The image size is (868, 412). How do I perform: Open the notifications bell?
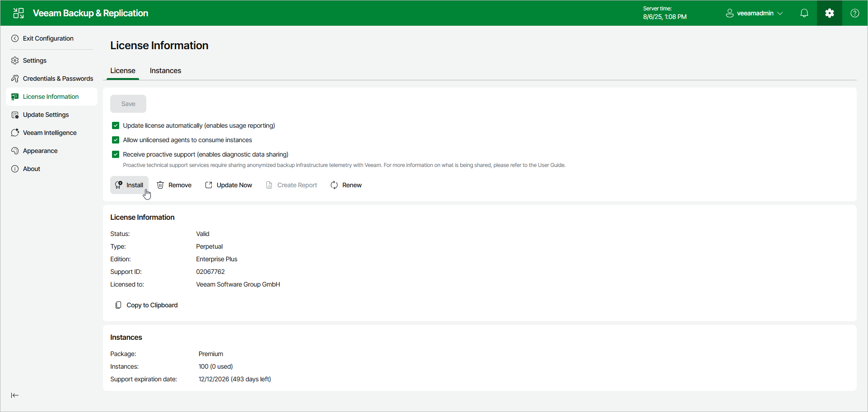804,13
